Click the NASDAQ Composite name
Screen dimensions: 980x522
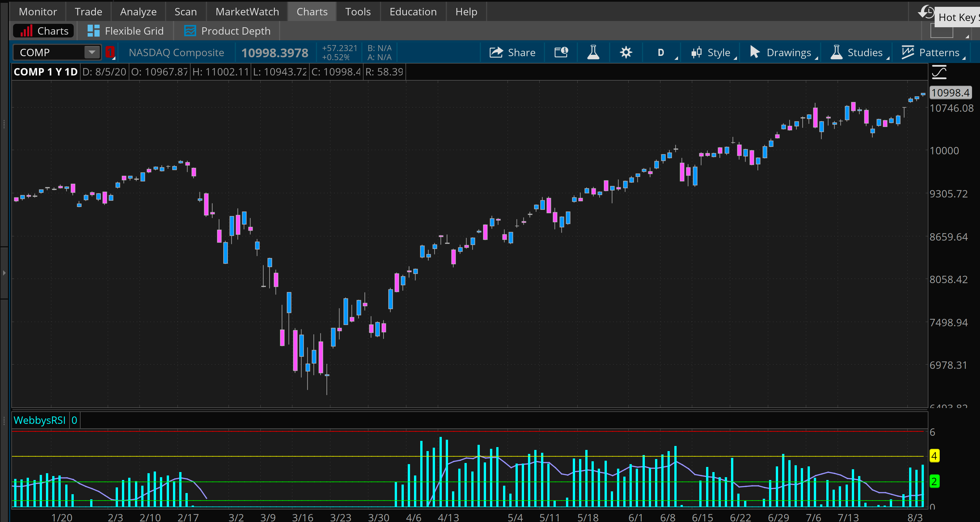[x=176, y=52]
